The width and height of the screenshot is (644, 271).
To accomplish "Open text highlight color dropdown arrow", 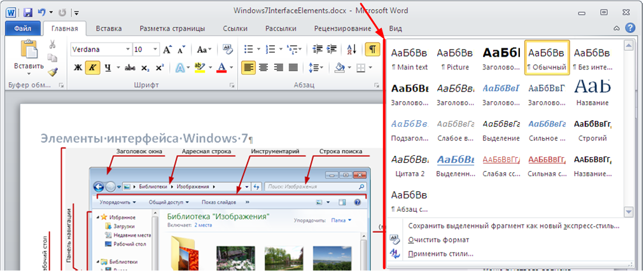I will pos(211,67).
